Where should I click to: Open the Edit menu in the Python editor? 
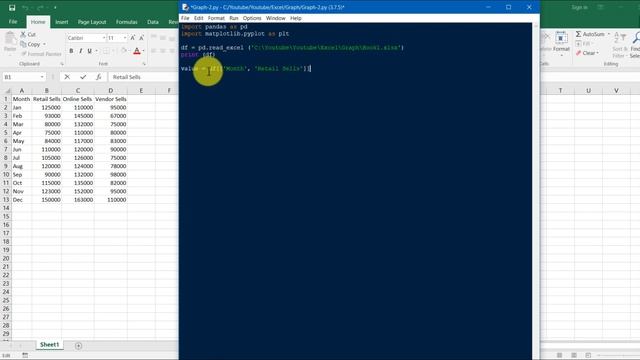pos(198,18)
